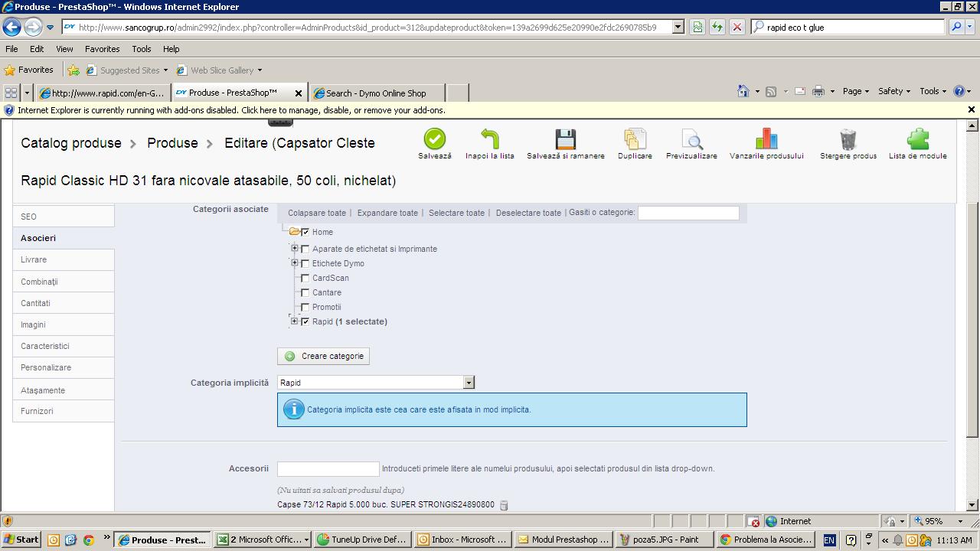Screen dimensions: 980x551
Task: Click the blue Help question mark icon
Action: tap(959, 91)
